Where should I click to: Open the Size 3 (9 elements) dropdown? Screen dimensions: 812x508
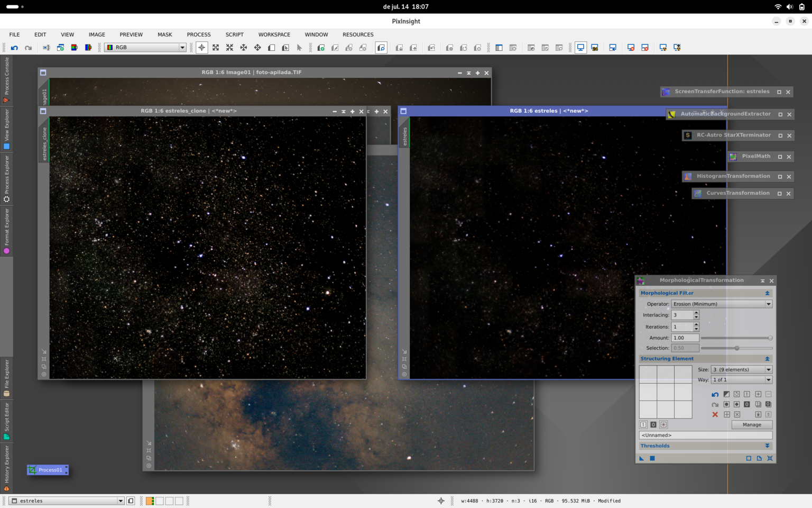click(742, 369)
